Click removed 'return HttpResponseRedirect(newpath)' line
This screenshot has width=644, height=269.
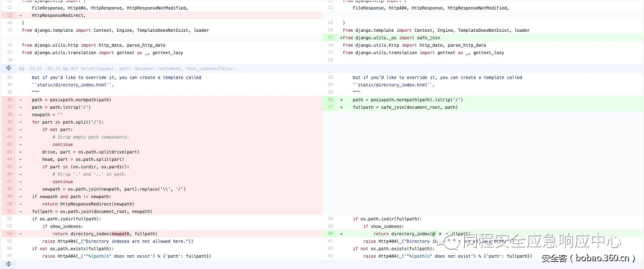[91, 204]
